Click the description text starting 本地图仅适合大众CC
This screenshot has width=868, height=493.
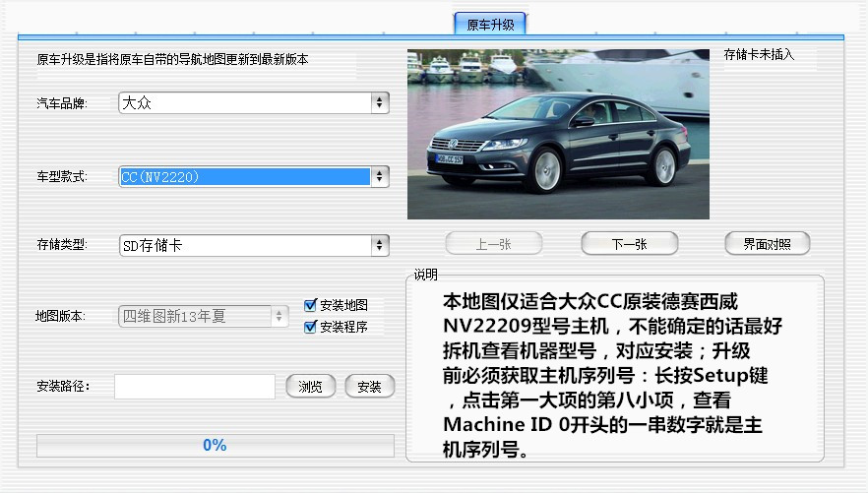(612, 375)
